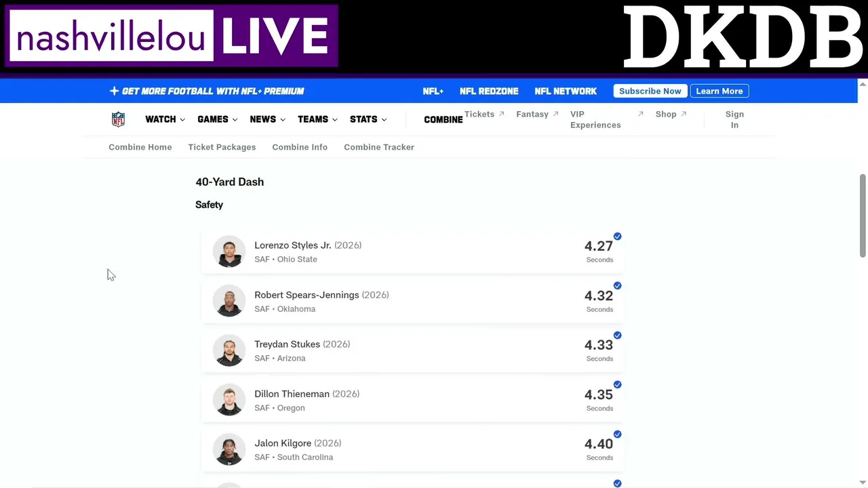Click SAF • South Carolina text
This screenshot has width=868, height=488.
point(294,457)
